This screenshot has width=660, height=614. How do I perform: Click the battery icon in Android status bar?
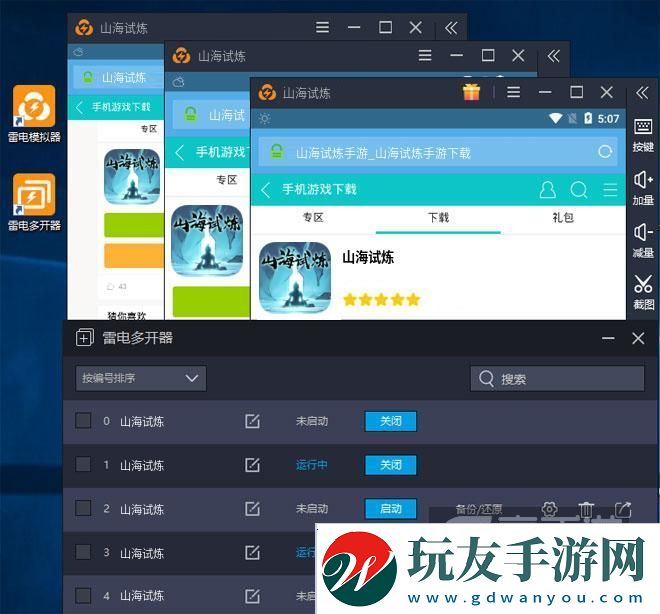point(588,118)
